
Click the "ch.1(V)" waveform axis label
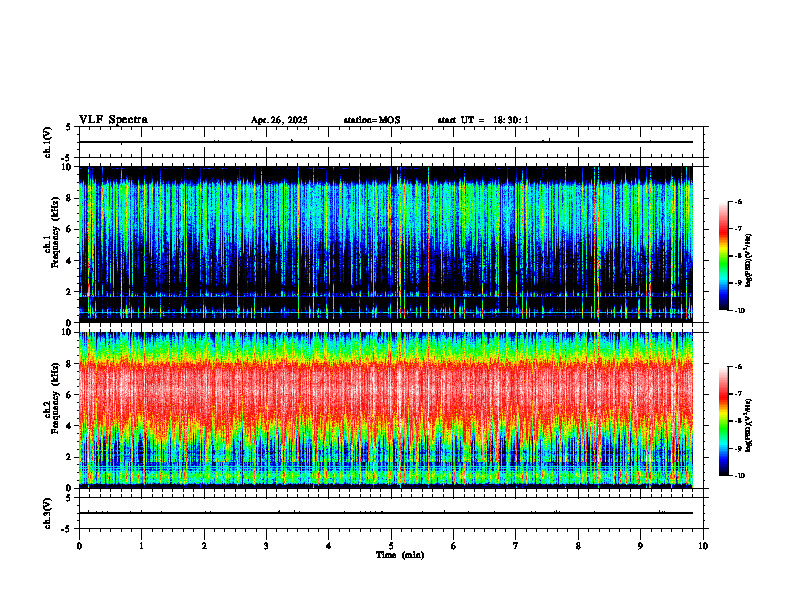coord(48,142)
